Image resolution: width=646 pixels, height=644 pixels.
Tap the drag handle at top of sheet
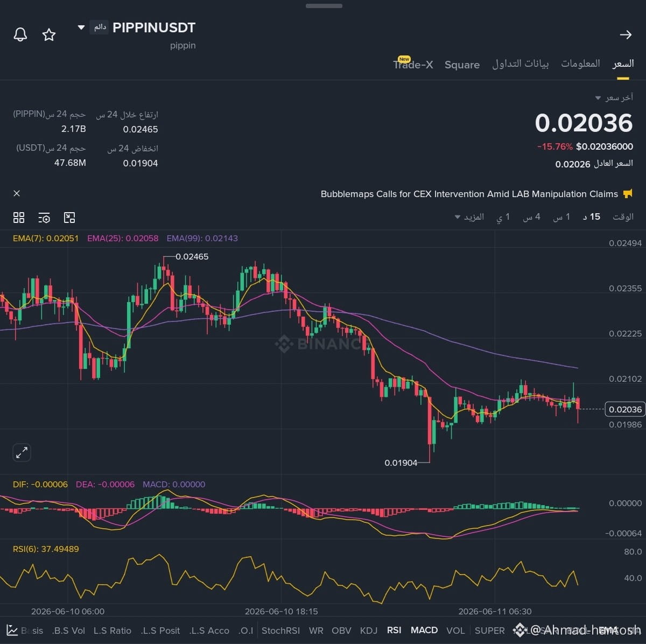click(324, 6)
